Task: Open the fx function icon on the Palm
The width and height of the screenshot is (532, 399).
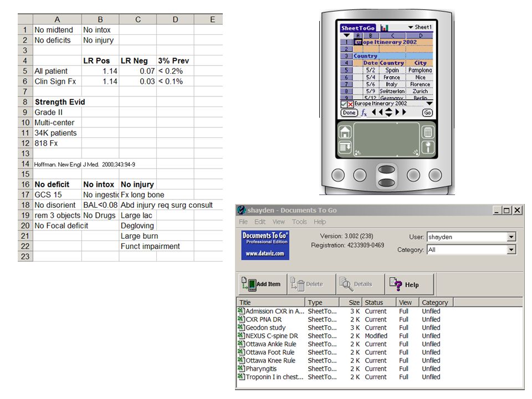Action: [x=364, y=112]
